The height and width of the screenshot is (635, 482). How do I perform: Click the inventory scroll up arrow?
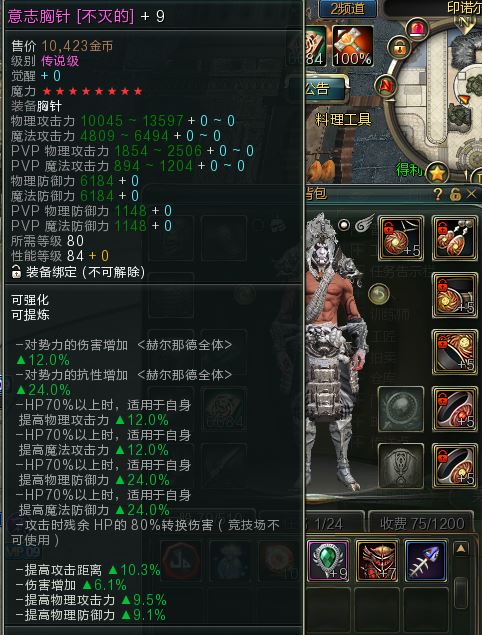(461, 549)
